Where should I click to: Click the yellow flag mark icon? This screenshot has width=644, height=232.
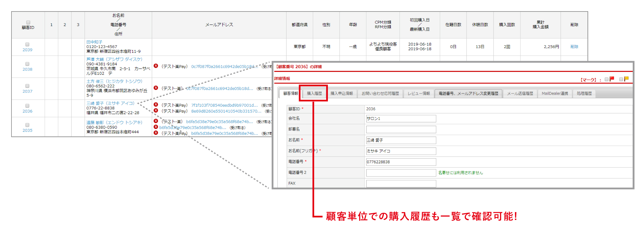pyautogui.click(x=626, y=79)
